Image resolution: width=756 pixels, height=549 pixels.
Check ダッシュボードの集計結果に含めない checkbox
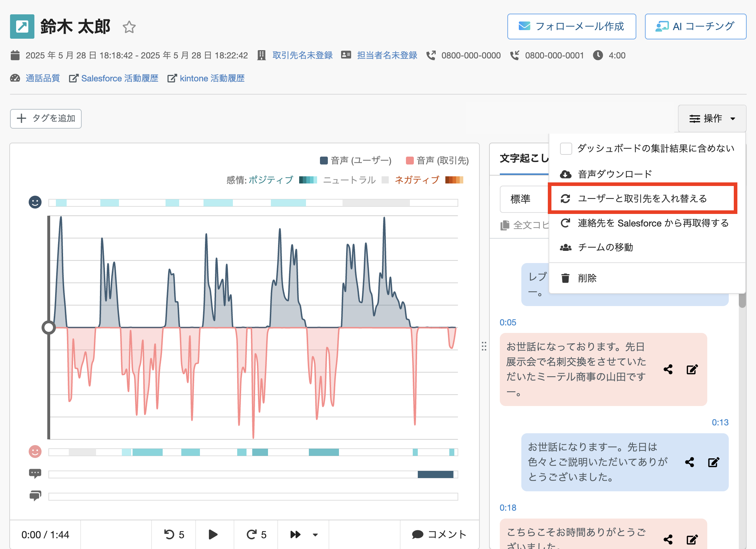click(x=566, y=148)
